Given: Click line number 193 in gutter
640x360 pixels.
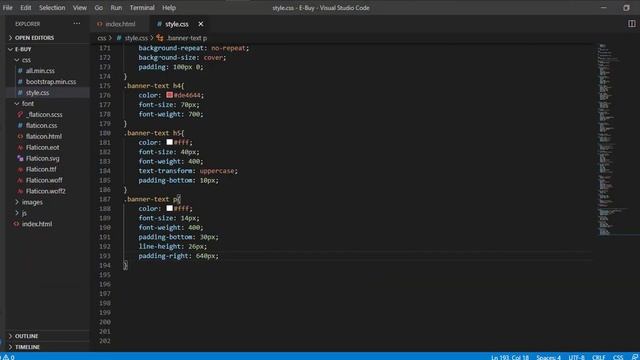Looking at the screenshot, I should click(104, 256).
